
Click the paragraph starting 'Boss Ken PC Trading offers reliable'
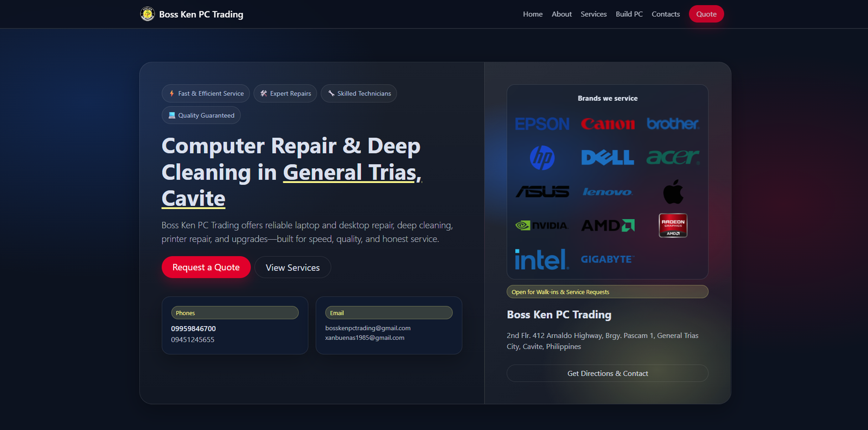pyautogui.click(x=307, y=232)
